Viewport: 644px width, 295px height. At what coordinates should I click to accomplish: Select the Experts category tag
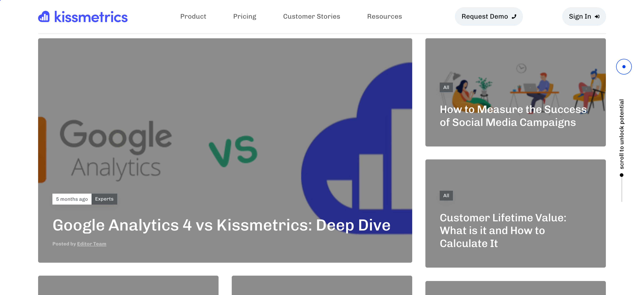104,199
